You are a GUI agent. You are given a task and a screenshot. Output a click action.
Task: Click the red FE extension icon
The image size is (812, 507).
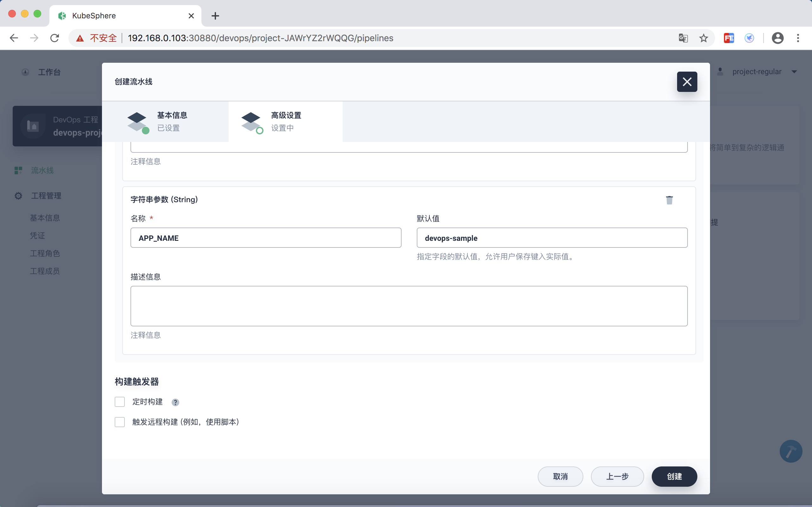[729, 38]
